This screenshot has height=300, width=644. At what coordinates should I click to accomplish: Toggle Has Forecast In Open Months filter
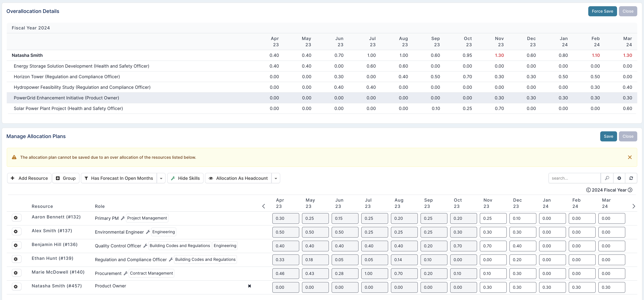tap(119, 178)
